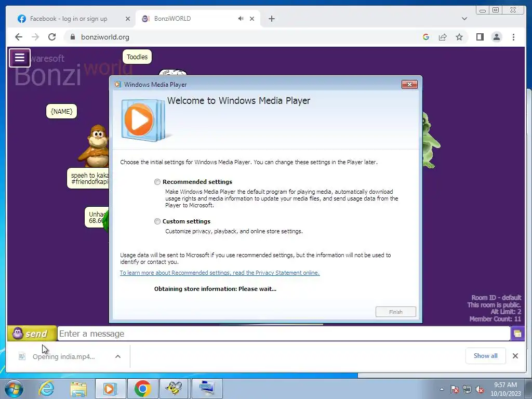Reload the bonziworld.org page
This screenshot has width=532, height=399.
coord(52,37)
